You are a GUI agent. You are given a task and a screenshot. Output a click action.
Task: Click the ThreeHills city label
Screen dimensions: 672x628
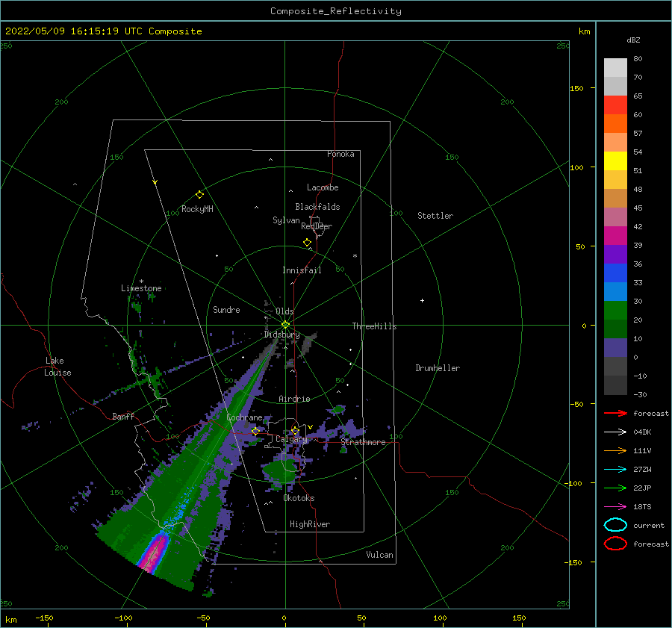point(374,326)
